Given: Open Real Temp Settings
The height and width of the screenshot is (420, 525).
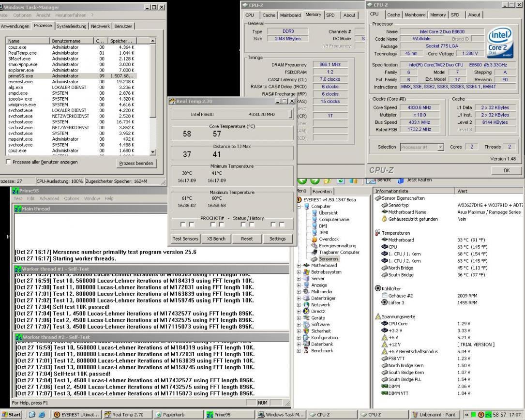Looking at the screenshot, I should pyautogui.click(x=278, y=239).
